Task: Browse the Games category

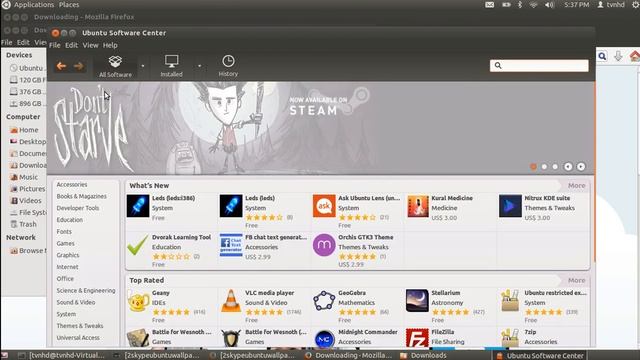Action: [x=66, y=243]
